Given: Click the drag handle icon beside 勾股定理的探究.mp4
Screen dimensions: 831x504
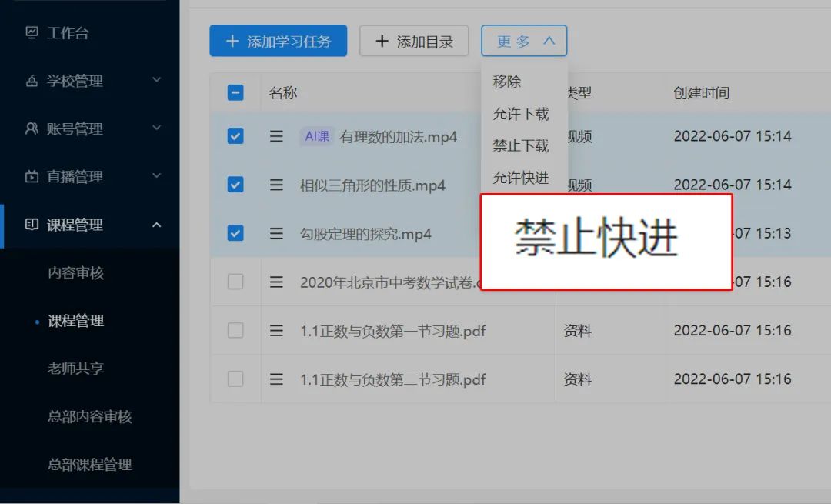Looking at the screenshot, I should point(277,233).
